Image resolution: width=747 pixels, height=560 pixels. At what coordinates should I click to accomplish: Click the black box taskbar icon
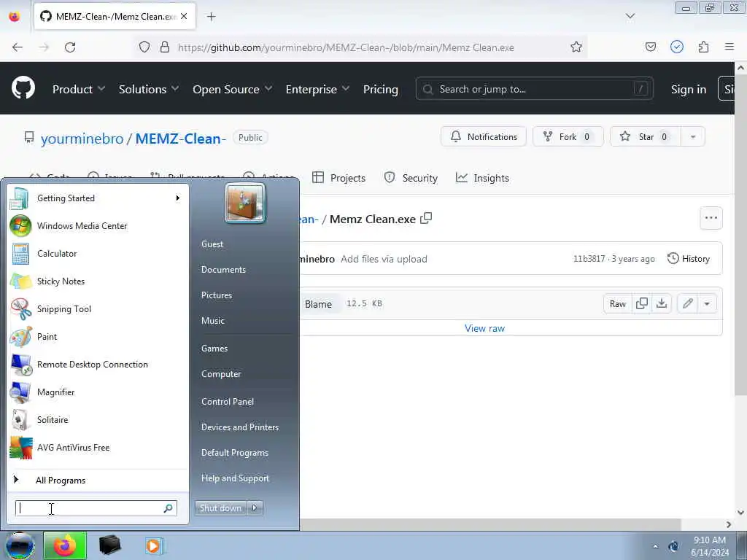click(109, 545)
